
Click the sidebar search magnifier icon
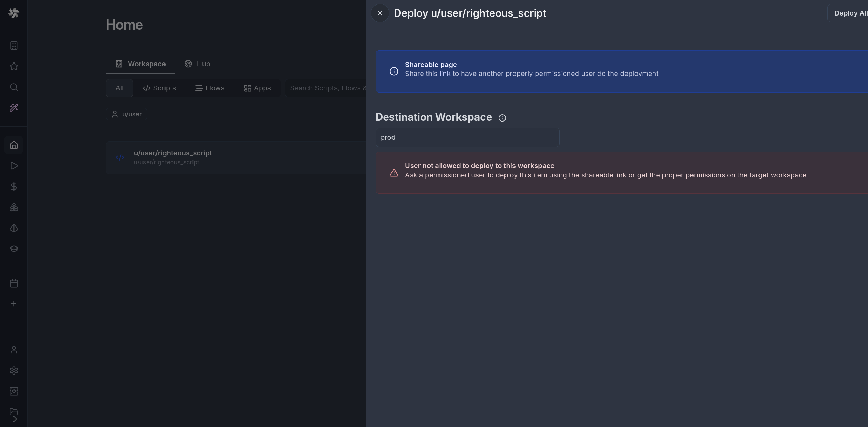(14, 87)
